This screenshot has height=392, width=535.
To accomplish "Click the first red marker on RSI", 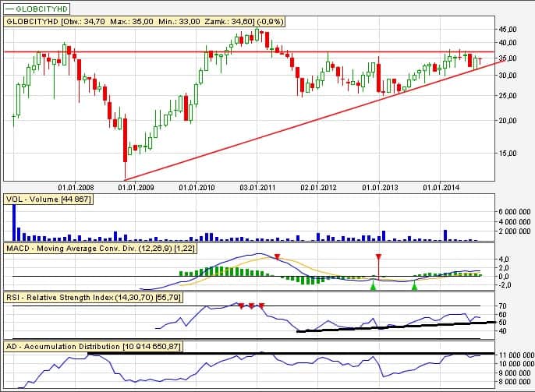I will [x=241, y=305].
